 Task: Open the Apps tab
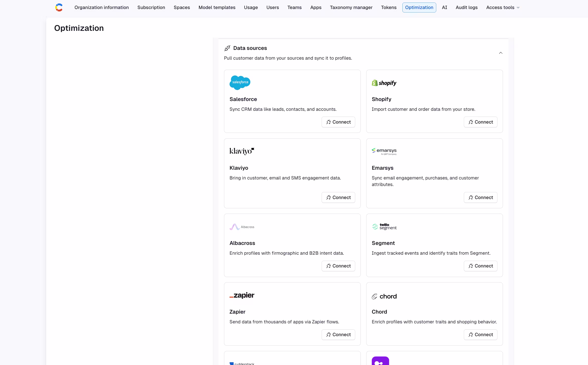click(316, 8)
